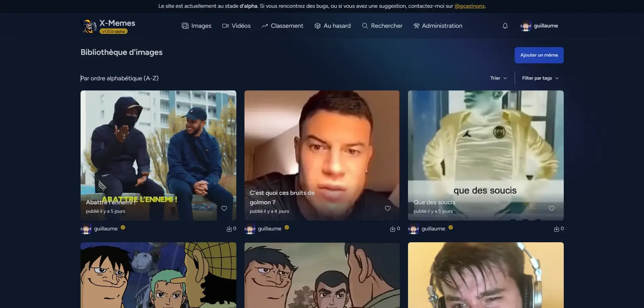Image resolution: width=644 pixels, height=308 pixels.
Task: Click the X-Memes wolverine logo
Action: click(x=88, y=25)
